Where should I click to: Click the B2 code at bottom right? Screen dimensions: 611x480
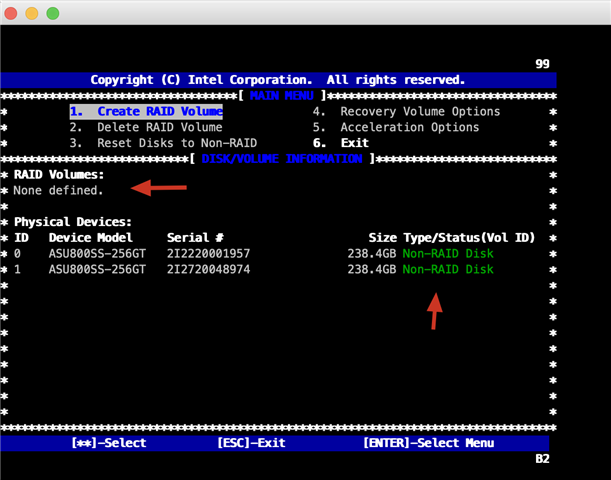(x=542, y=459)
